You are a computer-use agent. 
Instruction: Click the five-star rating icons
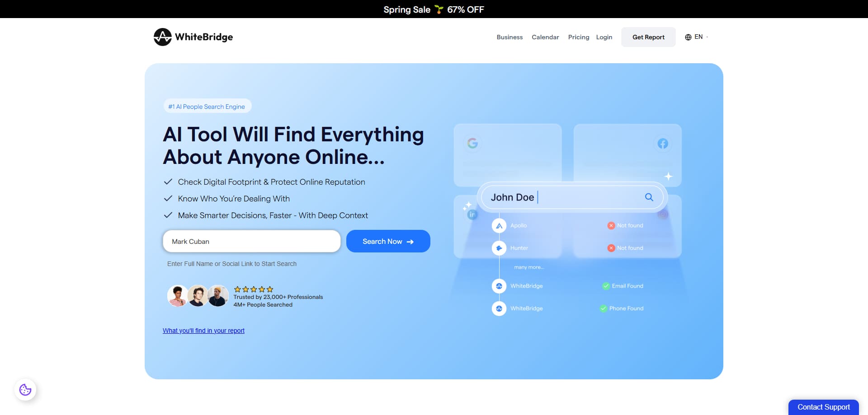[254, 289]
